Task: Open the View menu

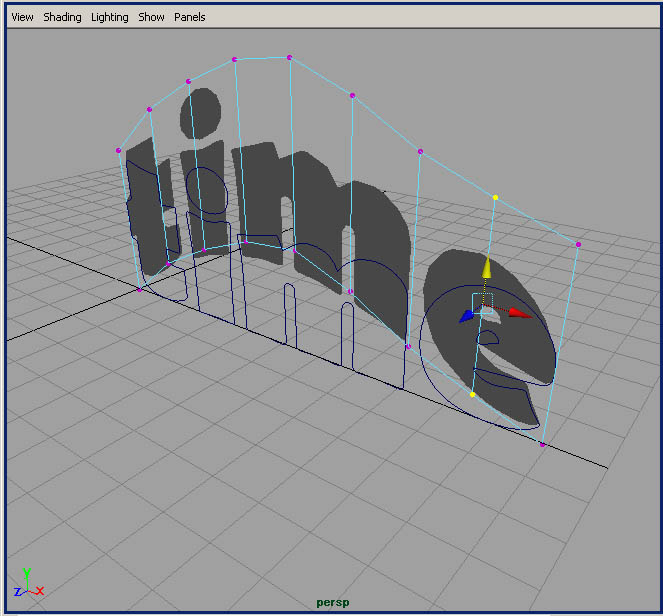Action: (x=22, y=17)
